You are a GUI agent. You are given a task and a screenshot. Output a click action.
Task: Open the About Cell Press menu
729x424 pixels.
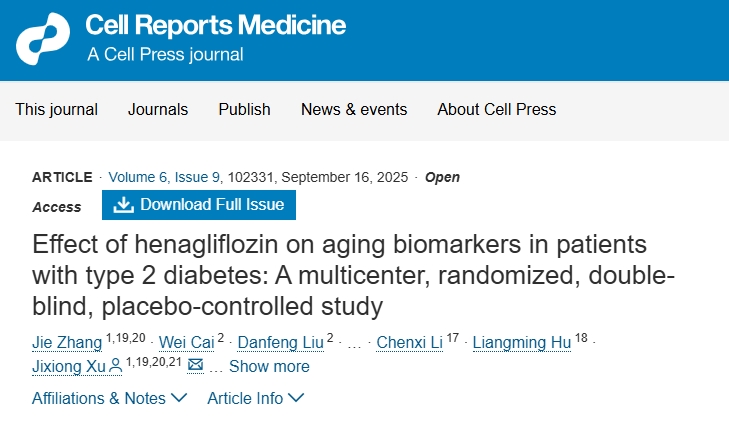tap(496, 109)
